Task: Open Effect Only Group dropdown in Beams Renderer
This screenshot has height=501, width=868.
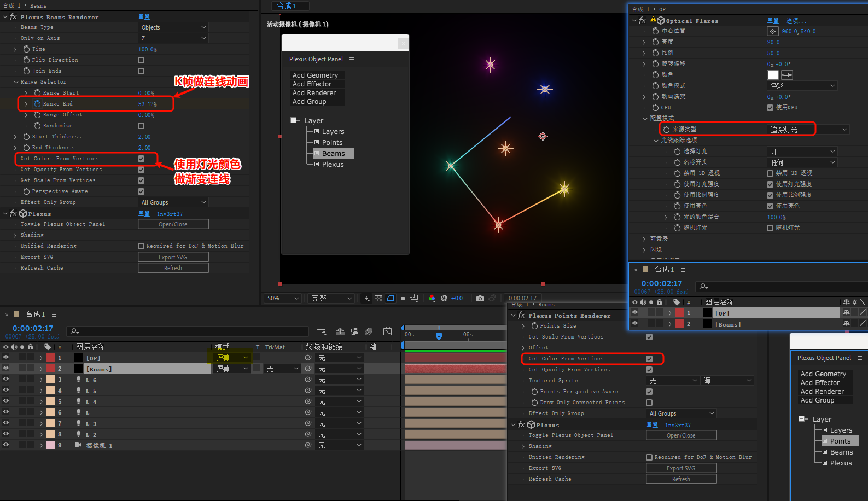Action: 173,202
